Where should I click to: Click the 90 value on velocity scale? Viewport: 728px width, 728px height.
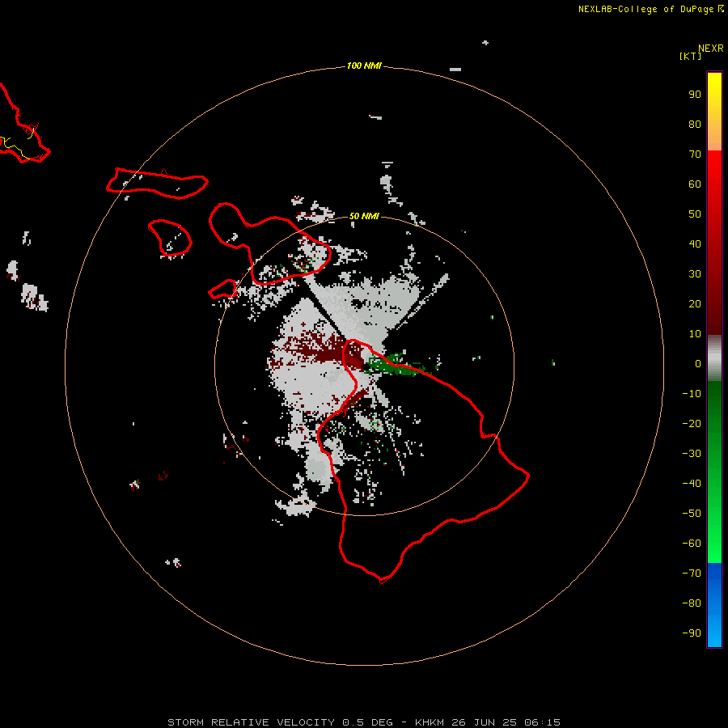(x=695, y=95)
